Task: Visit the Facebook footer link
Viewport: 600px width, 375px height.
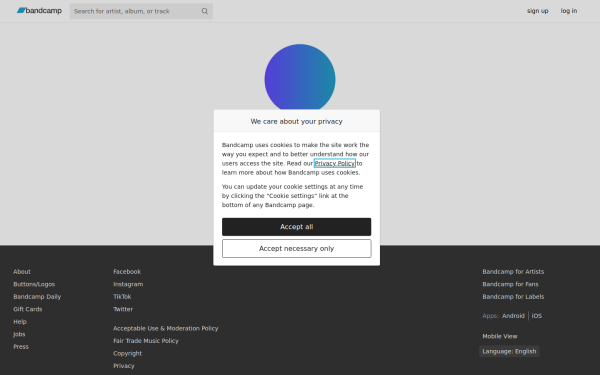Action: click(127, 272)
